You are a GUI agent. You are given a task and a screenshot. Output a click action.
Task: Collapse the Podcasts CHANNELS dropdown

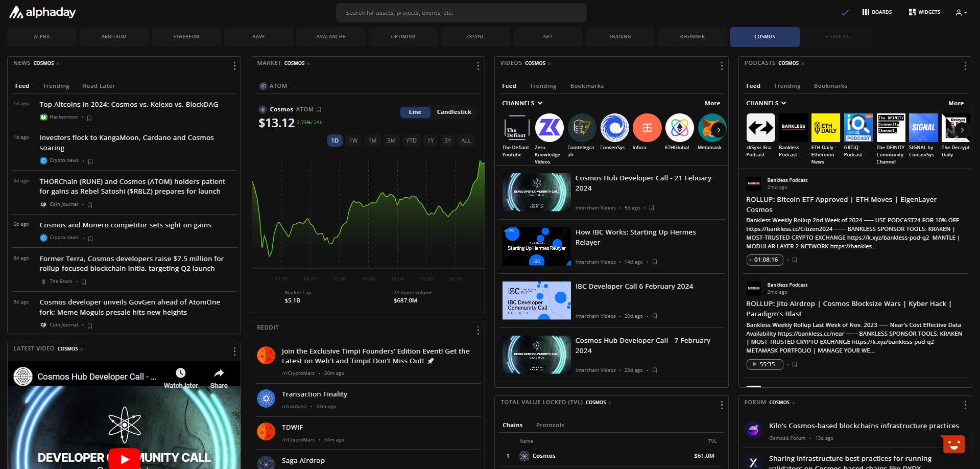[766, 103]
